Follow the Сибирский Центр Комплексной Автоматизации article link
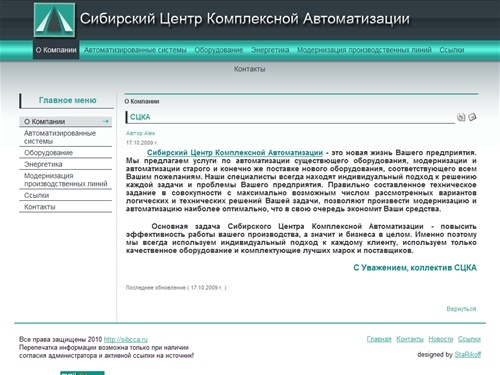 235,153
